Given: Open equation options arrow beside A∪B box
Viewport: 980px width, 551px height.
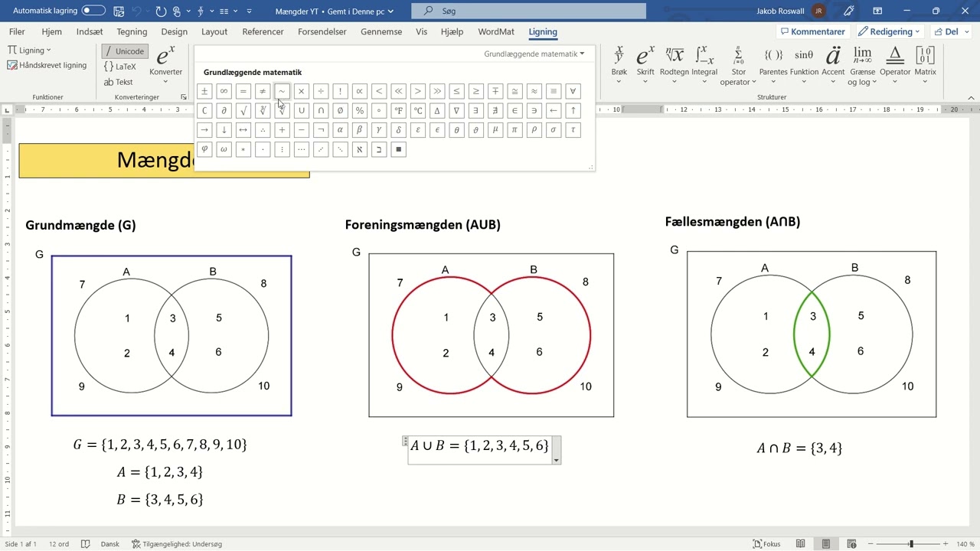Looking at the screenshot, I should click(557, 460).
